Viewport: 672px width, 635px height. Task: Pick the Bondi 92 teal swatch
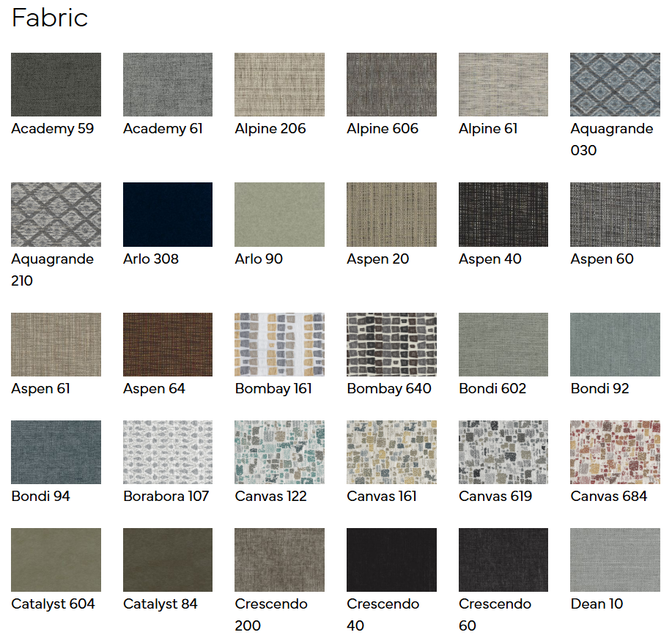(615, 344)
